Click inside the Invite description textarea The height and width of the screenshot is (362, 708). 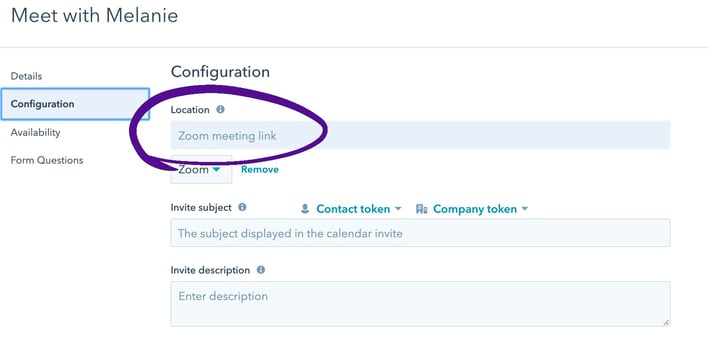click(420, 304)
